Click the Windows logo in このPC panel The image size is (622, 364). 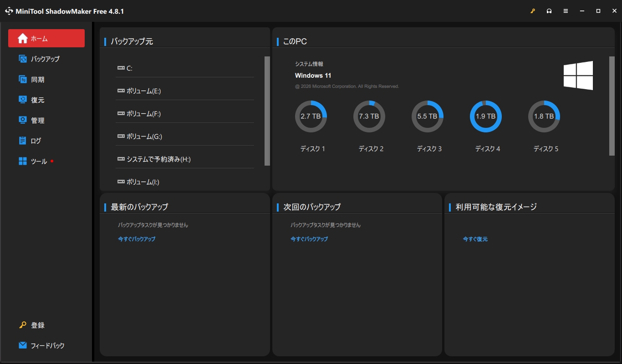[x=578, y=76]
